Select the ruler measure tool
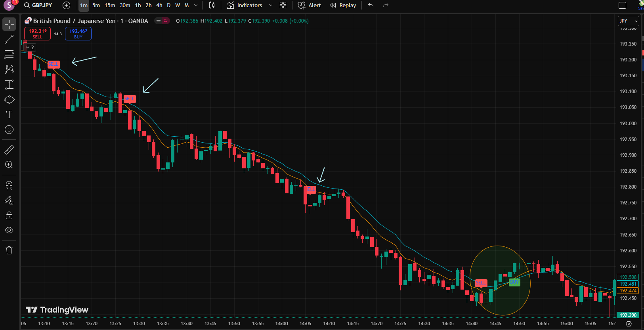This screenshot has height=330, width=644. [x=9, y=150]
